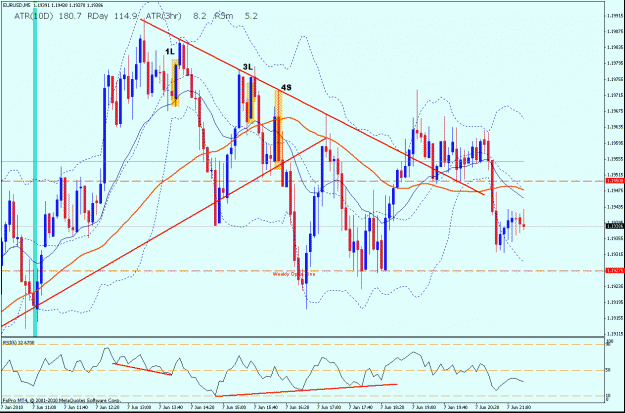Click the 7 Jun 11:00 time label
625x413 pixels.
[x=44, y=408]
